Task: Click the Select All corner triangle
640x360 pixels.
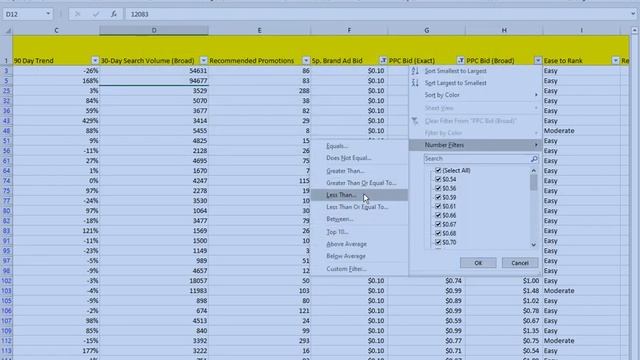Action: coord(7,31)
